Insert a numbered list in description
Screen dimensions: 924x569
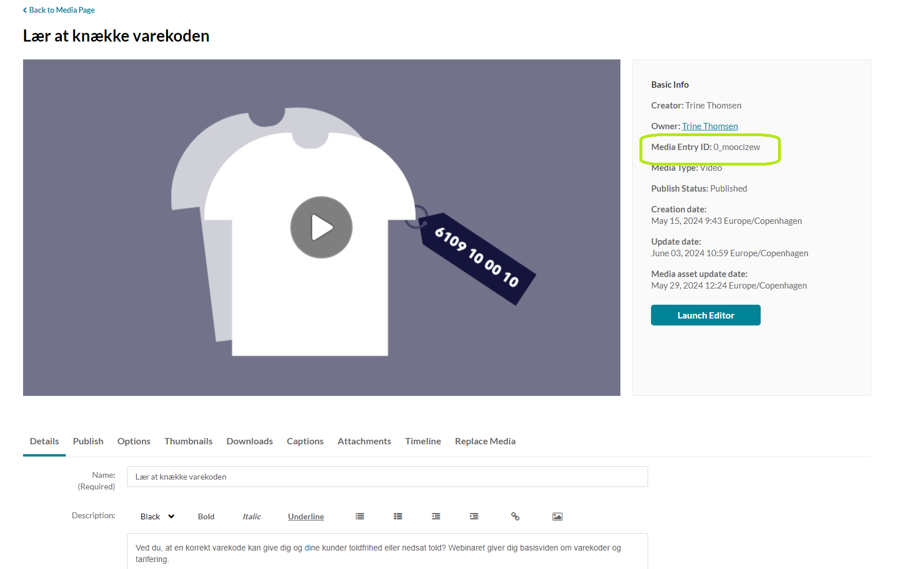360,516
